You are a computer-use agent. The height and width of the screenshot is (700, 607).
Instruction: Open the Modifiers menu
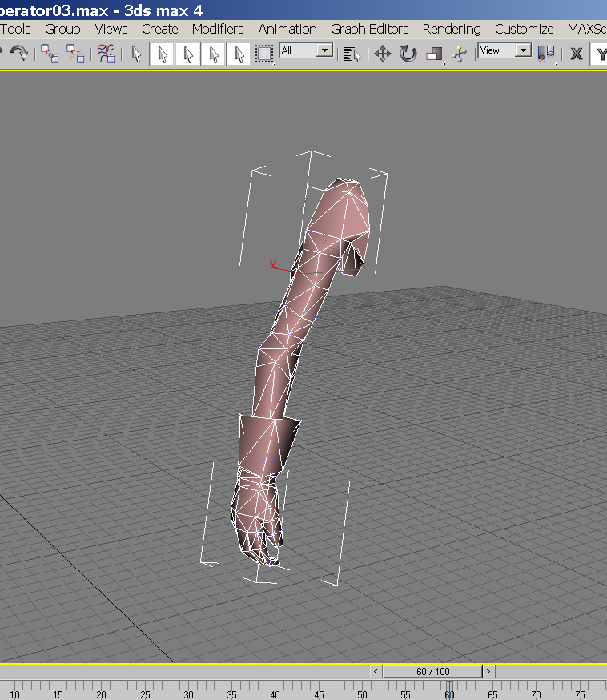coord(218,29)
